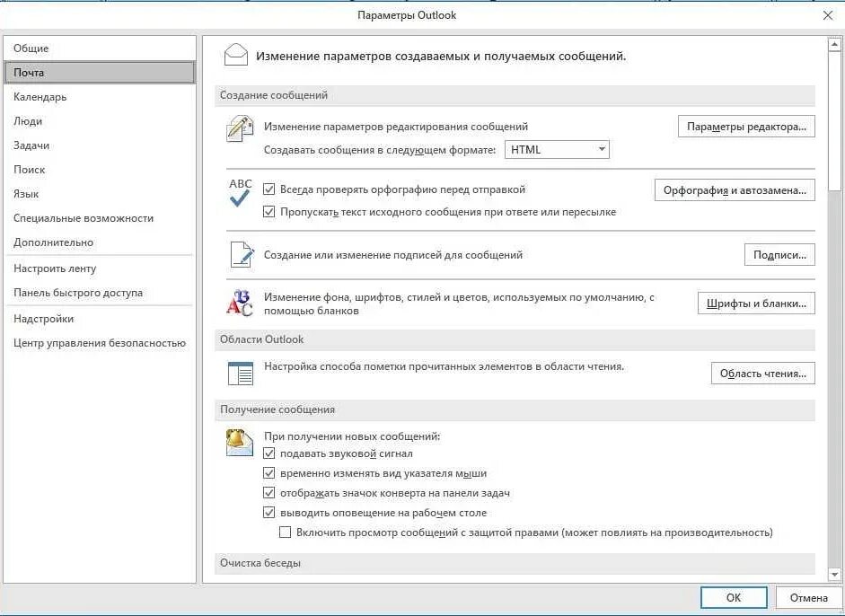Toggle temporarily change mouse pointer option

[x=268, y=473]
